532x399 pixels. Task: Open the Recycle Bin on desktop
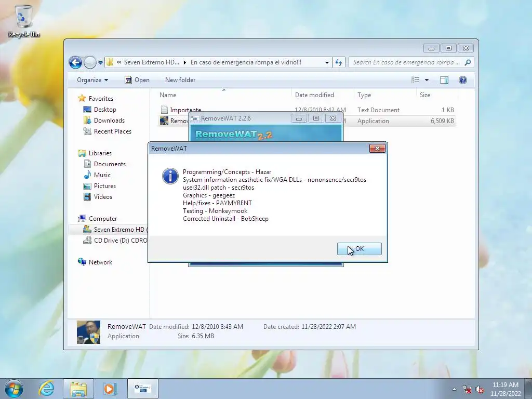pyautogui.click(x=24, y=21)
